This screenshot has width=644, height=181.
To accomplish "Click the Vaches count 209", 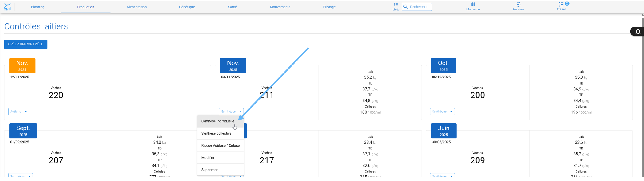I will click(x=478, y=160).
